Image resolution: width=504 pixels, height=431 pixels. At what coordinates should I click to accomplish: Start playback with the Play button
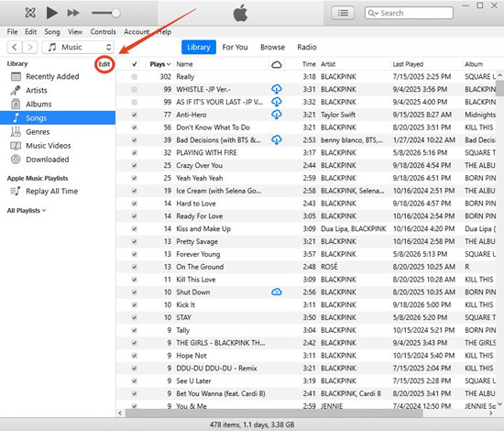point(51,13)
